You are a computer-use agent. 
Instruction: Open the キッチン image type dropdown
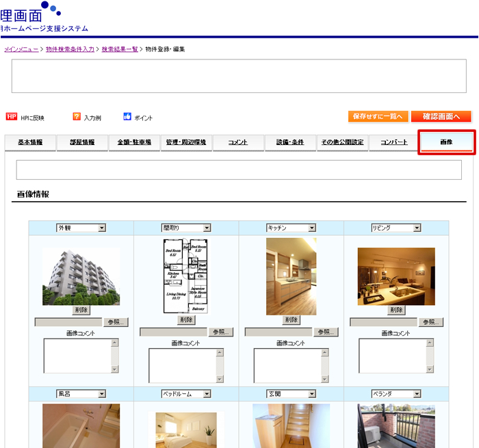click(x=291, y=228)
